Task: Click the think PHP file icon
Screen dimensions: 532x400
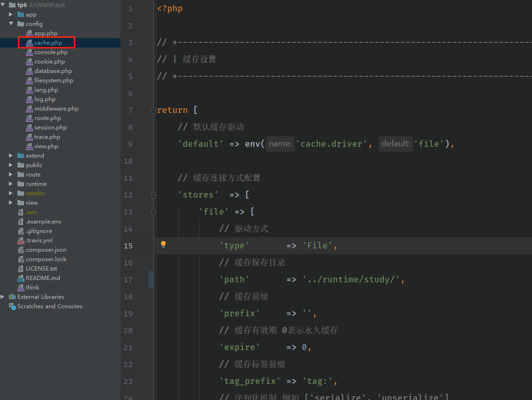Action: [x=21, y=288]
